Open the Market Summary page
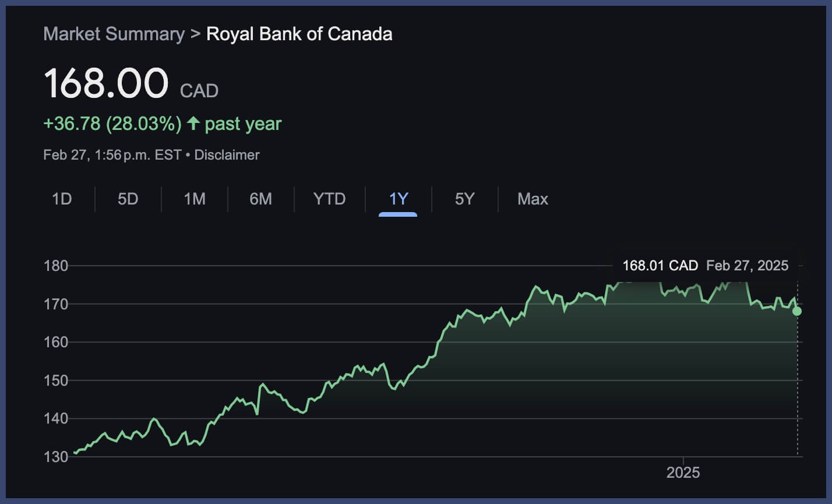 (x=114, y=34)
